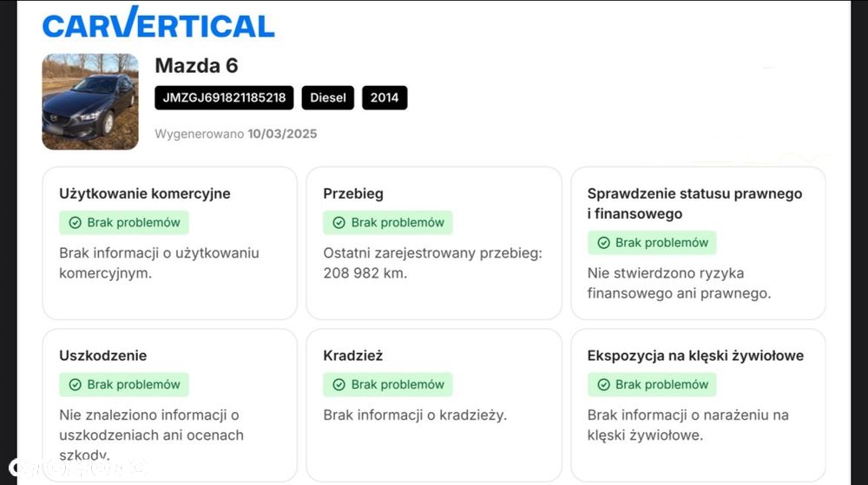The image size is (868, 485).
Task: Select the Kradzież card heading
Action: [353, 355]
